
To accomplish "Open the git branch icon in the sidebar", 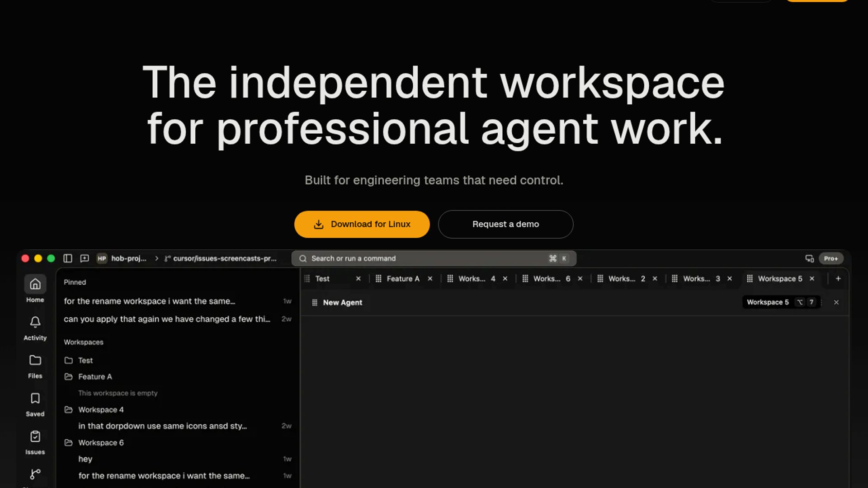I will tap(35, 474).
